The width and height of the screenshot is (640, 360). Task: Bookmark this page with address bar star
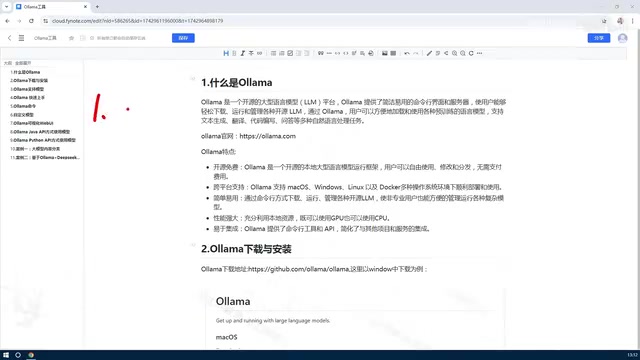(x=604, y=21)
